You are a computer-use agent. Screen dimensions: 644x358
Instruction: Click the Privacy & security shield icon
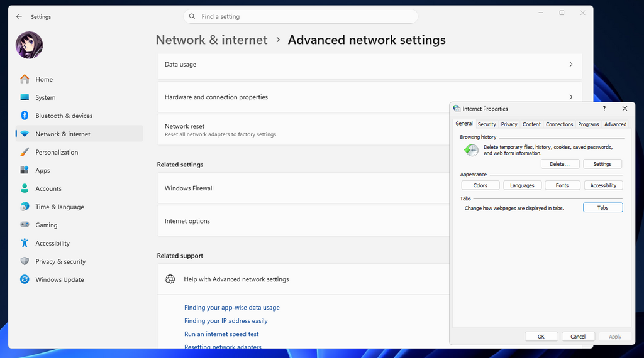coord(25,261)
